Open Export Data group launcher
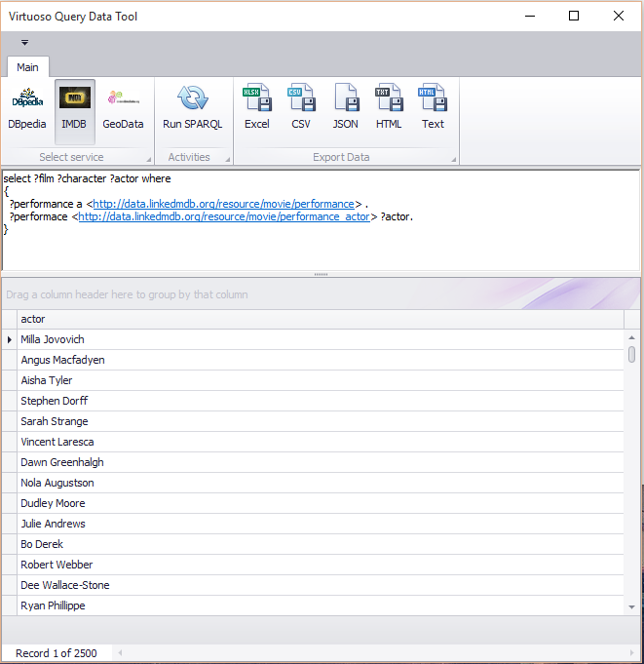The width and height of the screenshot is (644, 664). tap(454, 160)
